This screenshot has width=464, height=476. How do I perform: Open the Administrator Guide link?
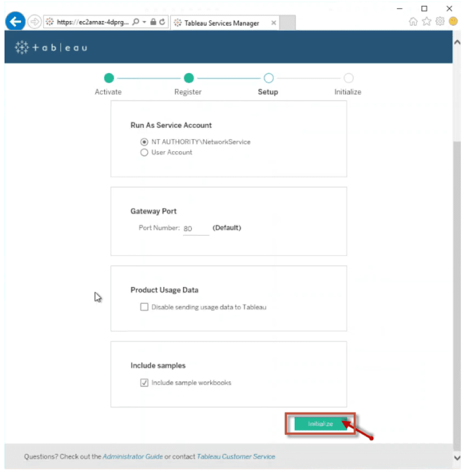tap(133, 456)
